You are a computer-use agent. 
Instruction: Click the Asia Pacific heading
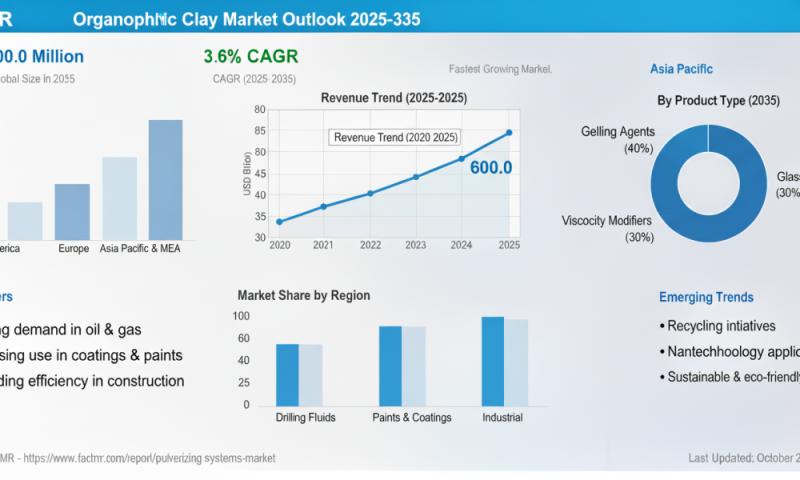pyautogui.click(x=681, y=69)
